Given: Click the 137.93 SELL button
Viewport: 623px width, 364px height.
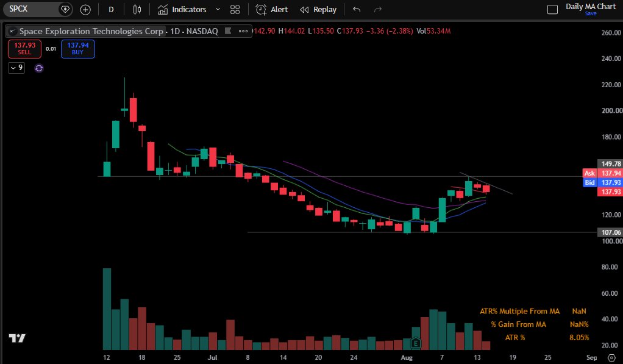Looking at the screenshot, I should [x=24, y=49].
